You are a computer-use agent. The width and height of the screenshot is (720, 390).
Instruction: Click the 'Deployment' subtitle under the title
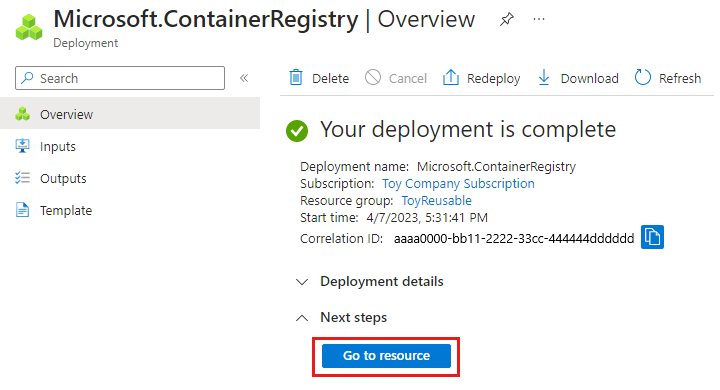click(x=85, y=43)
